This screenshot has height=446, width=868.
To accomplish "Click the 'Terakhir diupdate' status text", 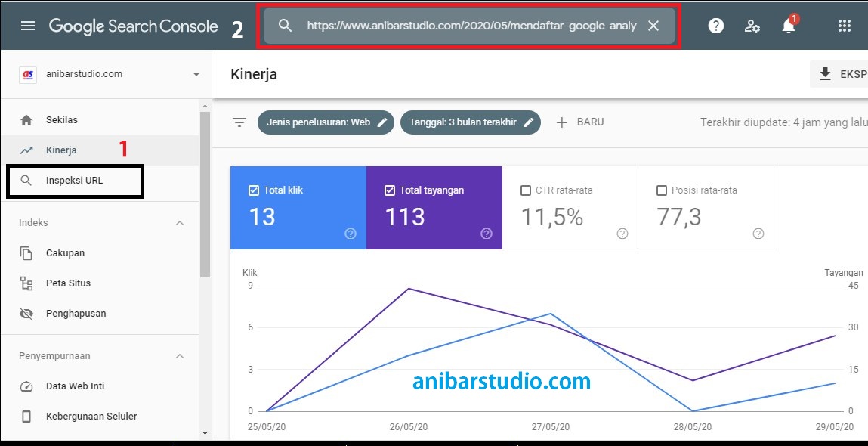I will click(x=783, y=122).
